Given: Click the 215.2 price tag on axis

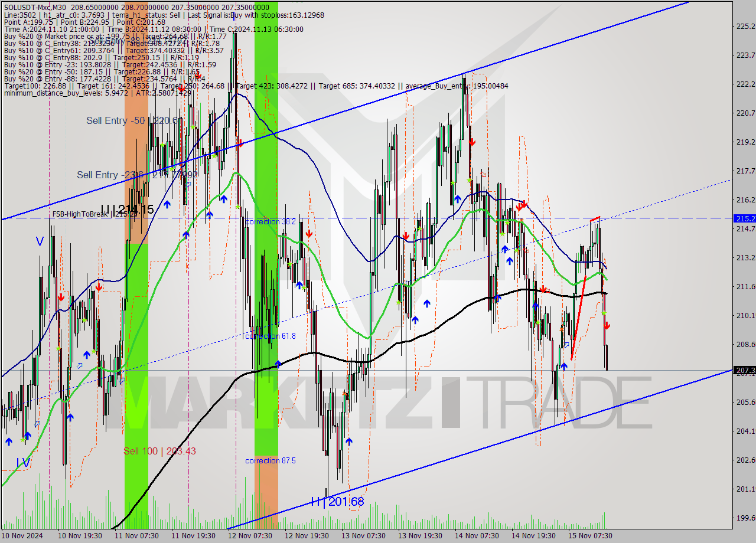Looking at the screenshot, I should tap(744, 218).
